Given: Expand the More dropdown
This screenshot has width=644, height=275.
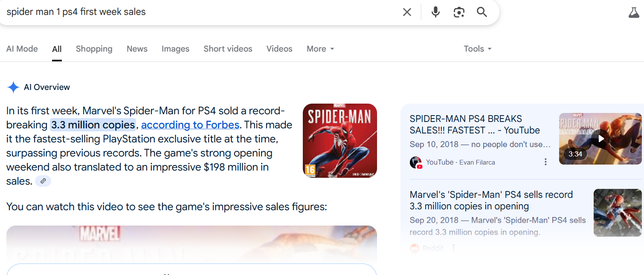Looking at the screenshot, I should (320, 49).
